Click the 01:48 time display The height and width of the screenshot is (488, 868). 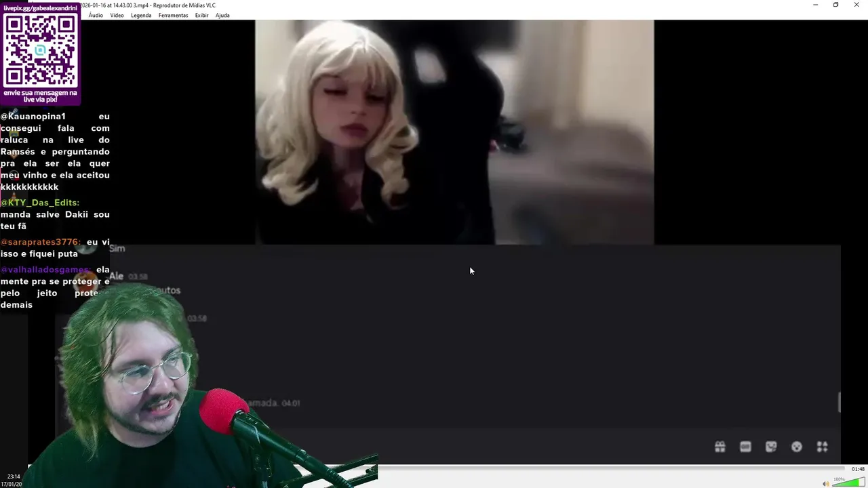pyautogui.click(x=858, y=469)
